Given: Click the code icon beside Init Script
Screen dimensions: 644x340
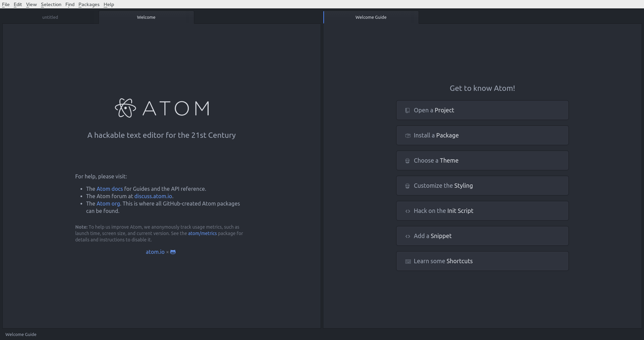Looking at the screenshot, I should (x=408, y=211).
